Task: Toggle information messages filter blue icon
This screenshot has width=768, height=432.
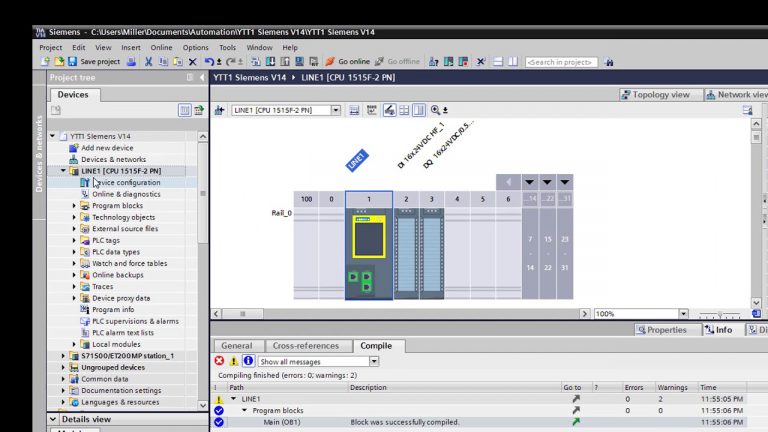Action: tap(248, 361)
